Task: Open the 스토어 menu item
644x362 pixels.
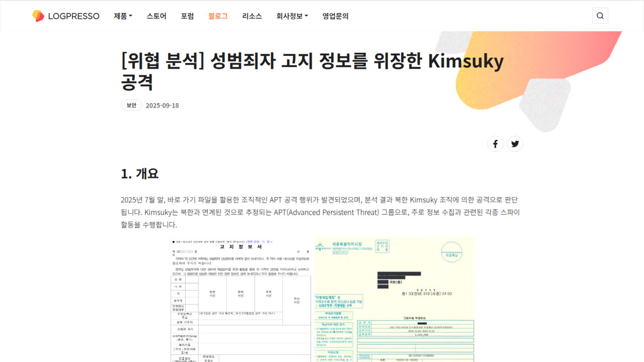Action: point(156,16)
